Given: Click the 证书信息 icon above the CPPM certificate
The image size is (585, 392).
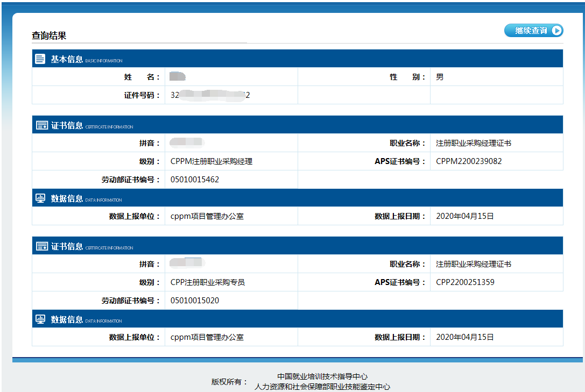Looking at the screenshot, I should tap(41, 125).
